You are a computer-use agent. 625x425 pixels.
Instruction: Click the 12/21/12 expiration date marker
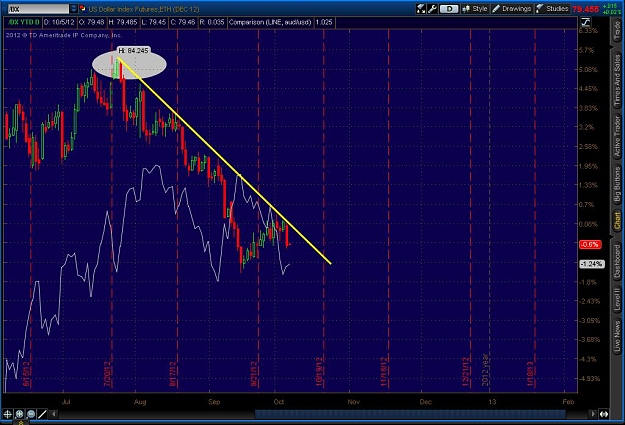pyautogui.click(x=466, y=372)
